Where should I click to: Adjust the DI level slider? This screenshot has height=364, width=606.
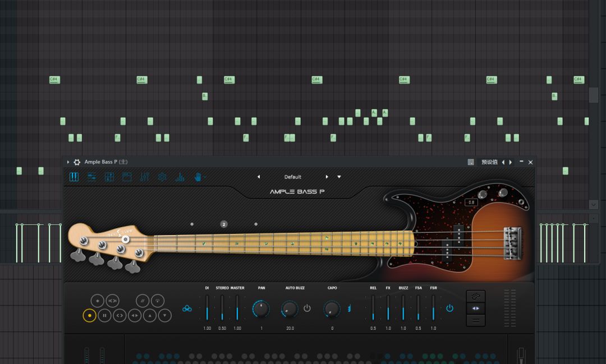pyautogui.click(x=207, y=307)
